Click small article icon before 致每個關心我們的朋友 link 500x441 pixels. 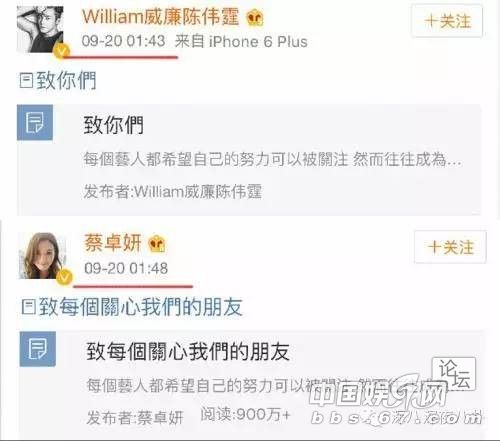point(29,307)
